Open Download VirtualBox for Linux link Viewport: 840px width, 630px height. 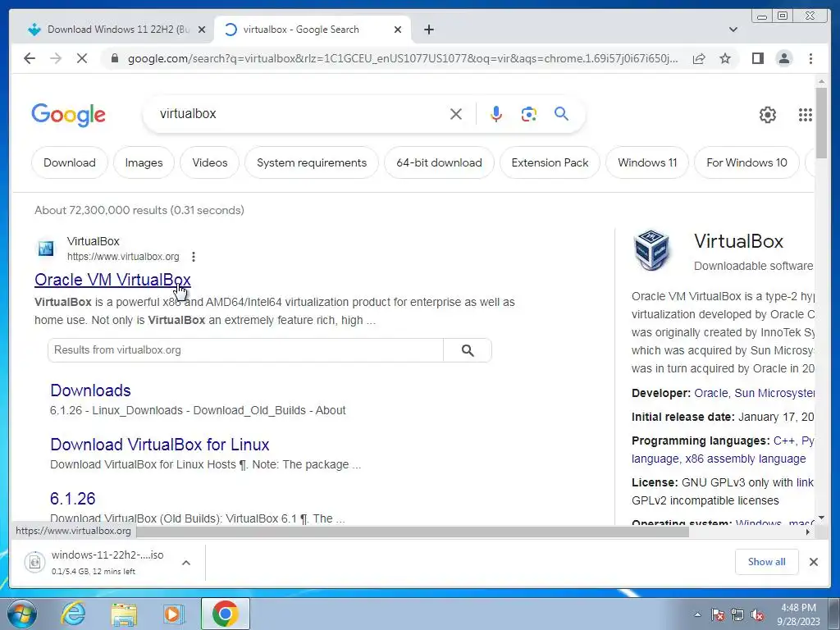[160, 445]
